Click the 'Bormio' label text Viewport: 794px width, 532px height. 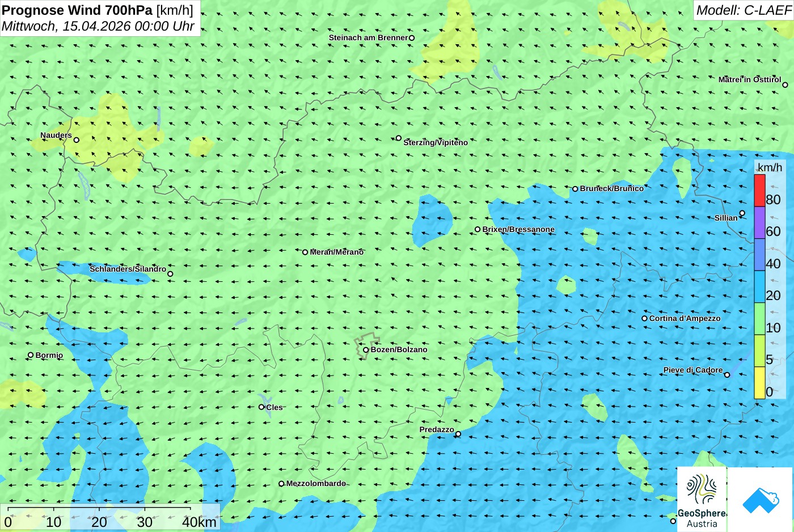click(x=49, y=355)
